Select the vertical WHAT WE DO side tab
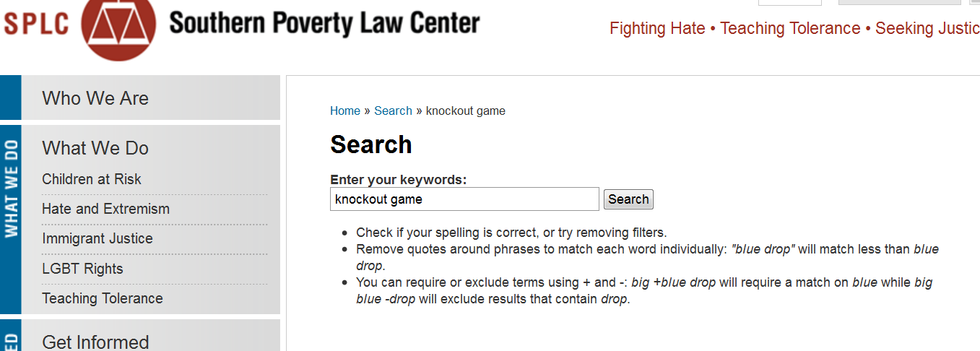980x351 pixels. click(11, 189)
